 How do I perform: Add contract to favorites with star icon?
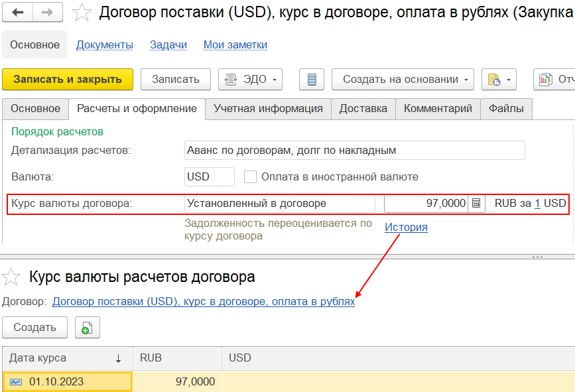82,13
